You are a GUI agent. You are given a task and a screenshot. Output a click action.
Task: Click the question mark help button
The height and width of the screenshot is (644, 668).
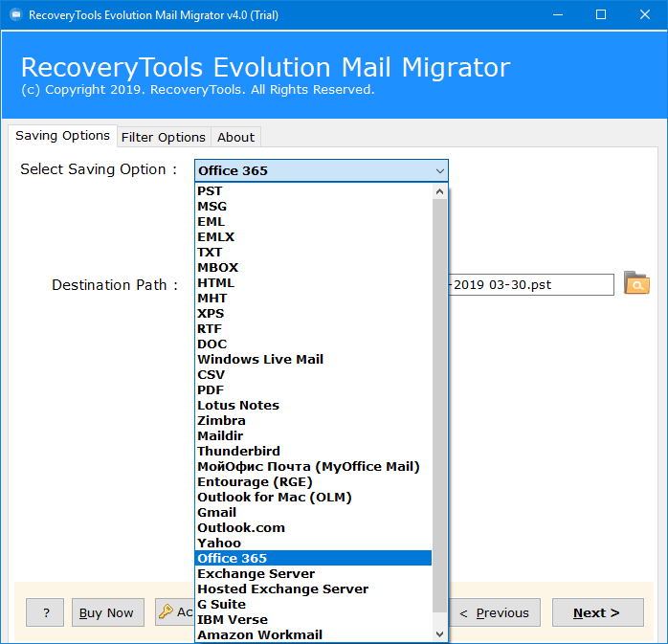[x=45, y=612]
